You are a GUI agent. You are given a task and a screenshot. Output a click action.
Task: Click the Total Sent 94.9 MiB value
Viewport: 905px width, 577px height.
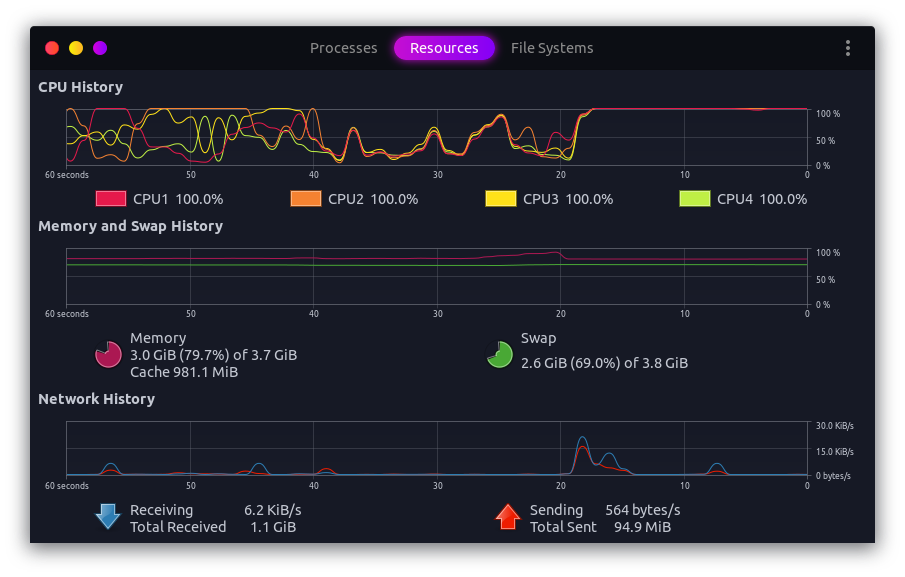coord(642,527)
